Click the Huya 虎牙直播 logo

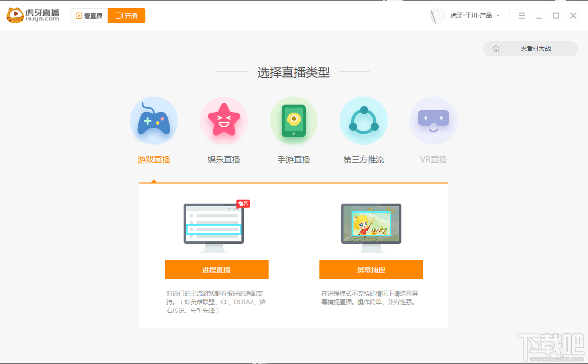[32, 15]
